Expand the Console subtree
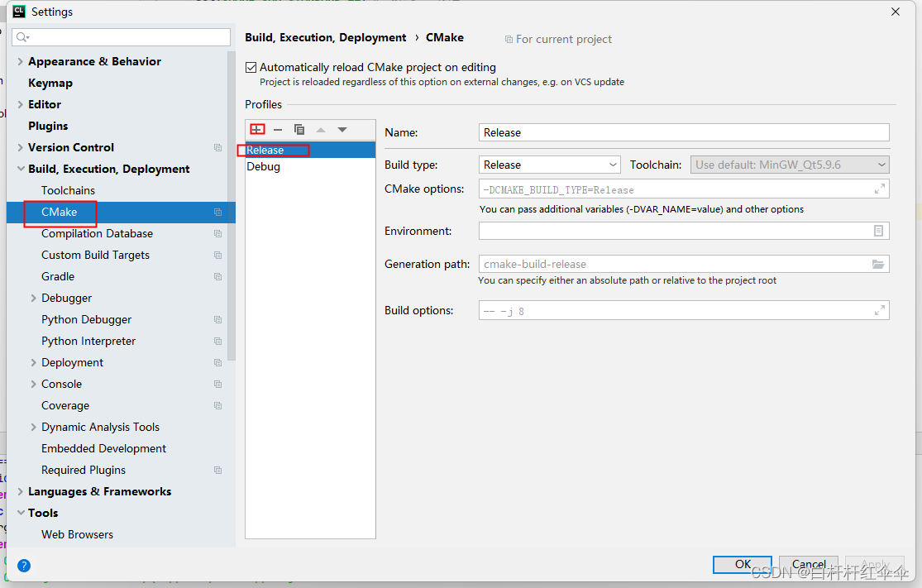The height and width of the screenshot is (588, 922). click(x=34, y=384)
